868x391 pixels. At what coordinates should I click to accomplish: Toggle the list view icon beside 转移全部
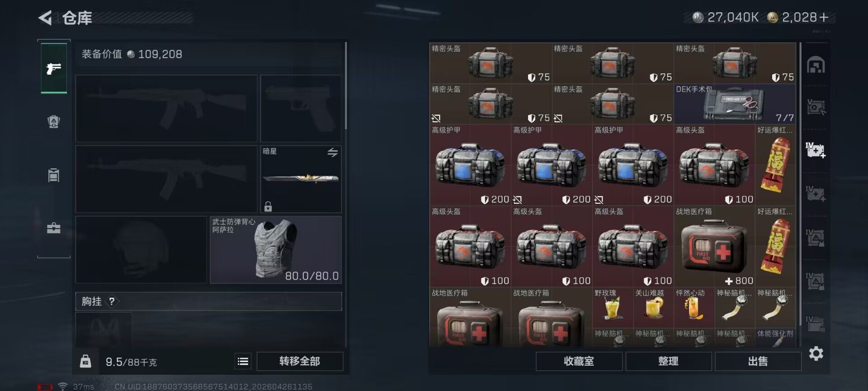click(243, 361)
